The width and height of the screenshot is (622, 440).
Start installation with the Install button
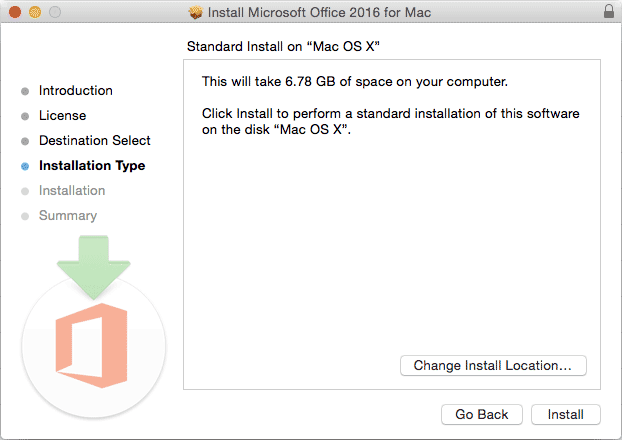[566, 414]
